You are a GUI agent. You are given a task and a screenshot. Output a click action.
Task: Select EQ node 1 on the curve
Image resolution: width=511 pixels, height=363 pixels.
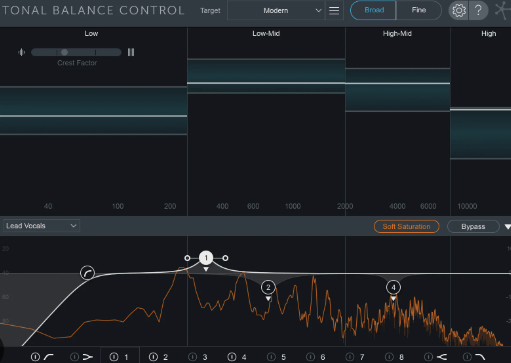206,258
